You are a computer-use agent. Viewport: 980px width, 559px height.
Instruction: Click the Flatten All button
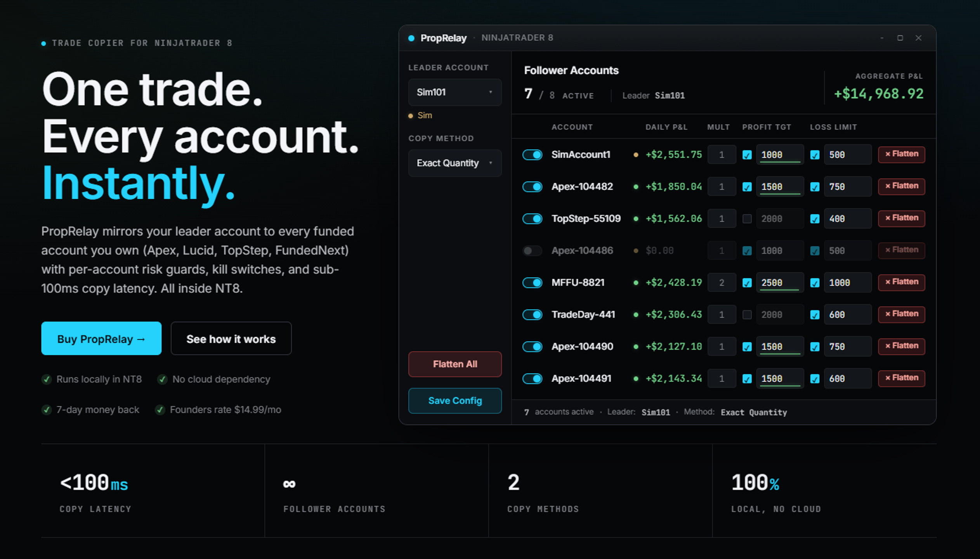[454, 364]
